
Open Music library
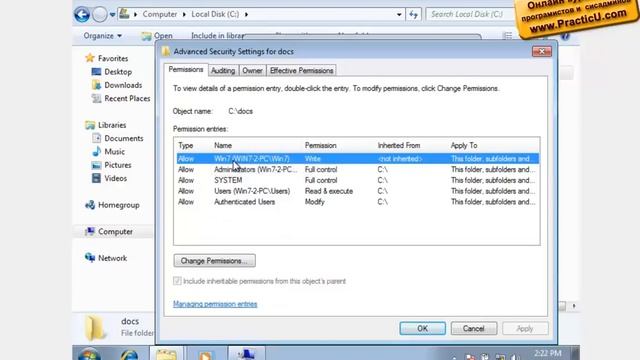pyautogui.click(x=109, y=152)
